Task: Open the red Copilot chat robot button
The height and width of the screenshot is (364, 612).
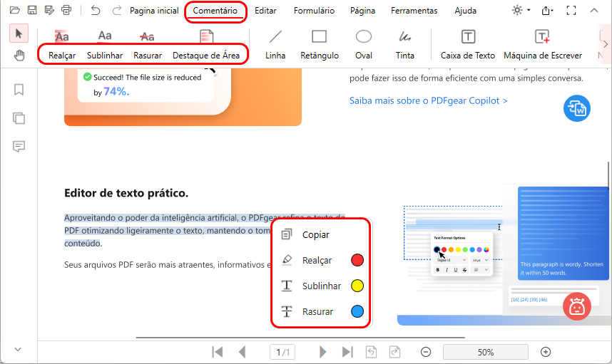Action: [x=576, y=306]
